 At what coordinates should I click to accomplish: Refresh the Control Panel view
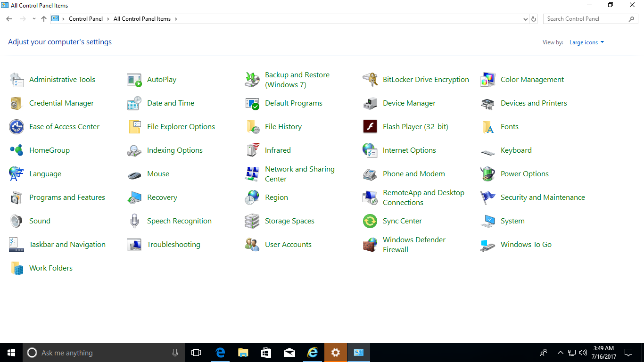[x=534, y=19]
